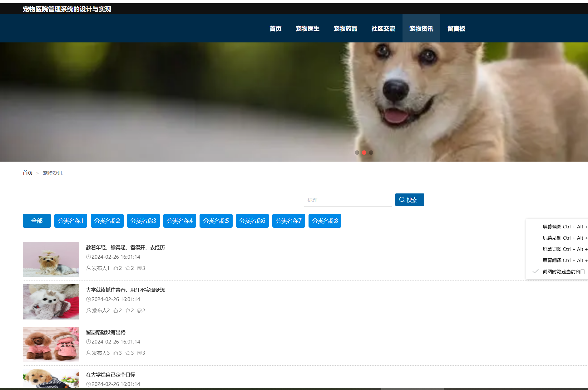588x390 pixels.
Task: Click the clock icon of 在大学给自己定个目标 article
Action: click(88, 384)
